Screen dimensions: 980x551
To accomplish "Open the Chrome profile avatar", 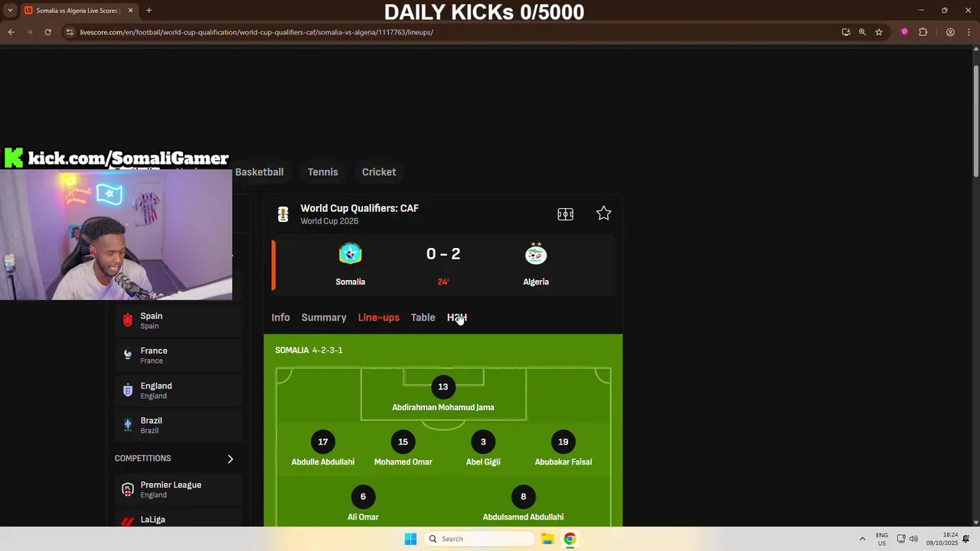I will tap(950, 32).
